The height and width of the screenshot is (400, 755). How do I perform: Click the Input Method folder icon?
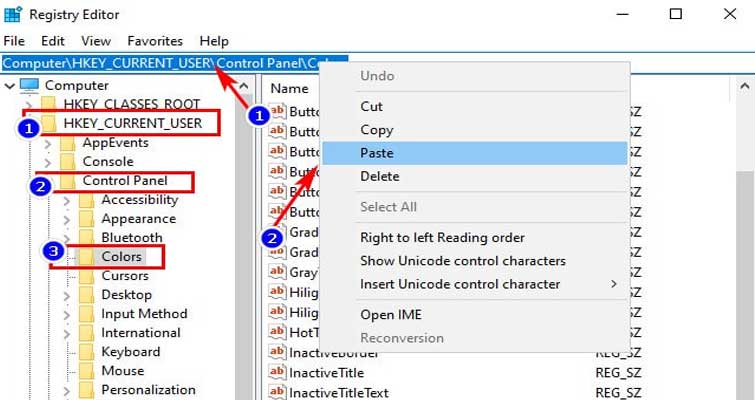[87, 314]
